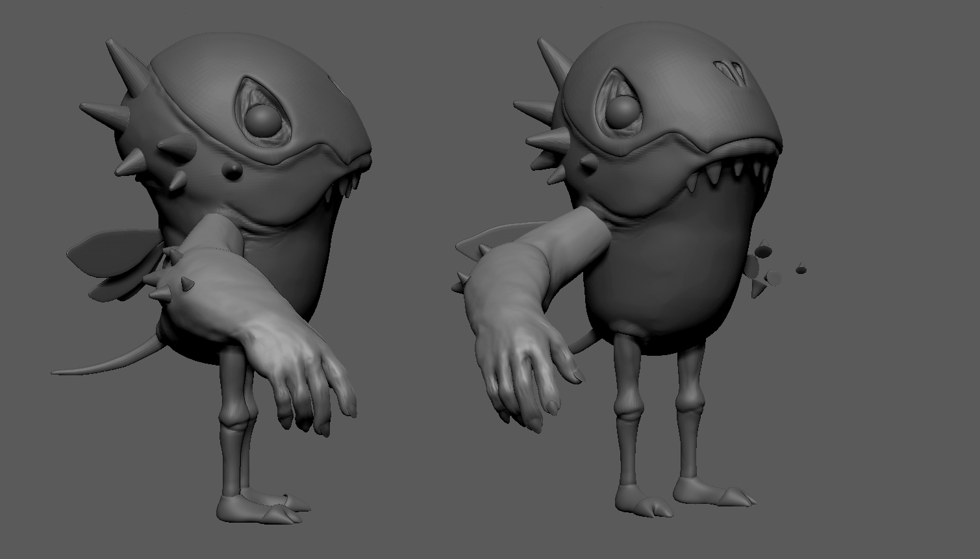Screen dimensions: 980x559
Task: Click the tiny floating fragment beside right creature
Action: click(x=801, y=268)
